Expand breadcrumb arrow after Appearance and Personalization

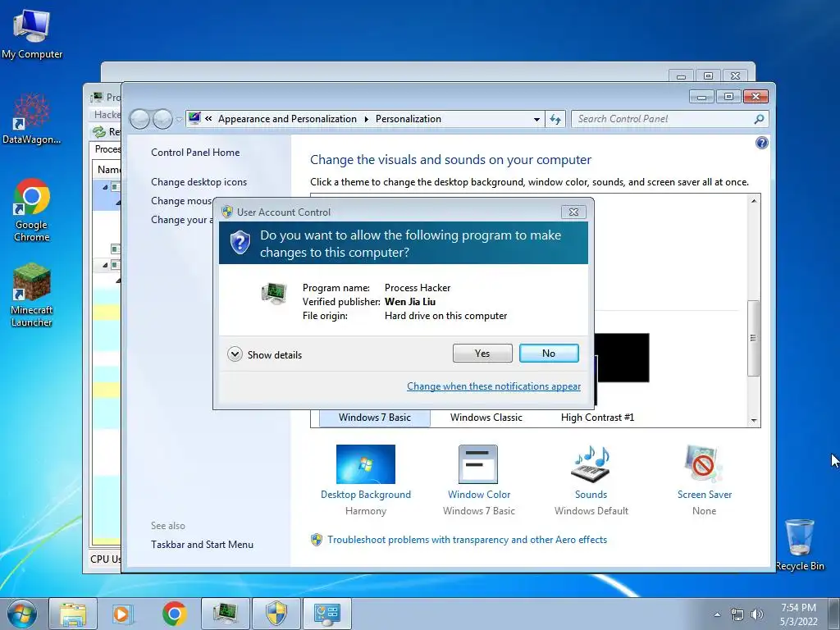point(367,119)
